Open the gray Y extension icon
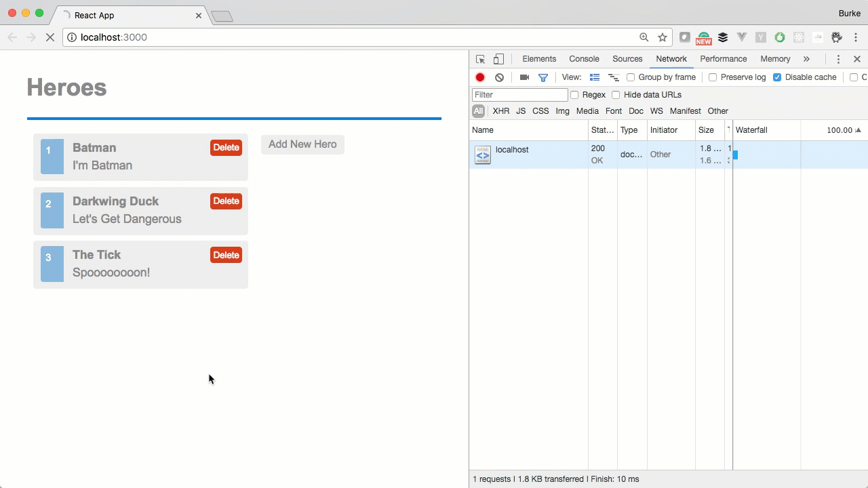 pyautogui.click(x=761, y=37)
